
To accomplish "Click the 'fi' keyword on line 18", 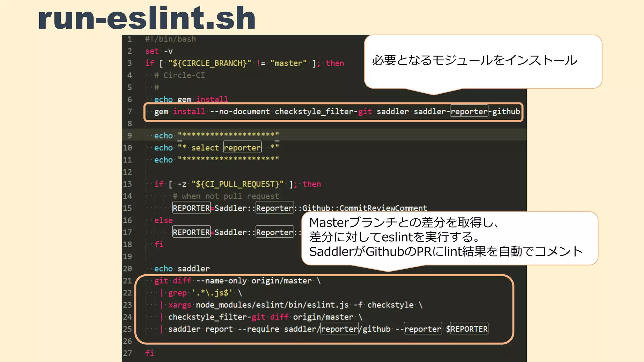I will (159, 244).
